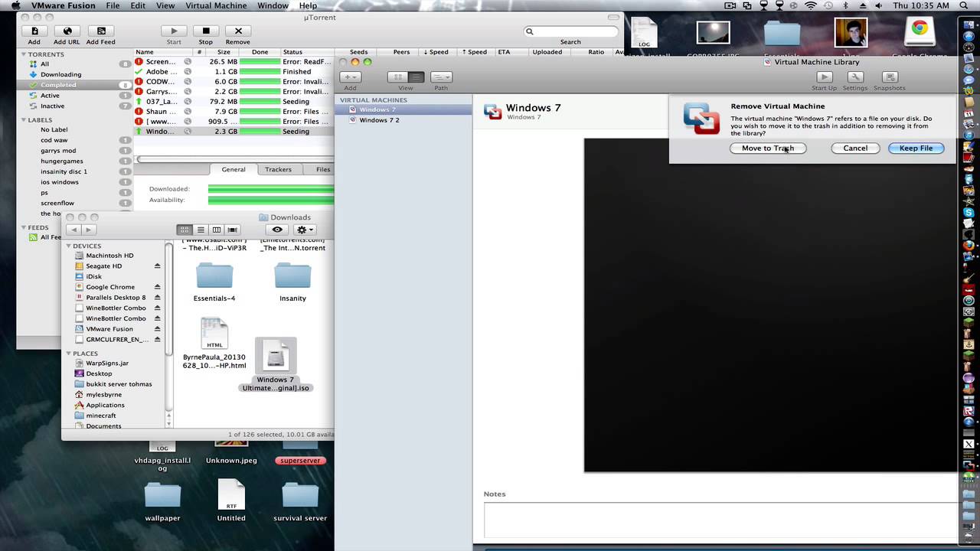Image resolution: width=980 pixels, height=551 pixels.
Task: Switch Finder to list view
Action: [x=201, y=230]
